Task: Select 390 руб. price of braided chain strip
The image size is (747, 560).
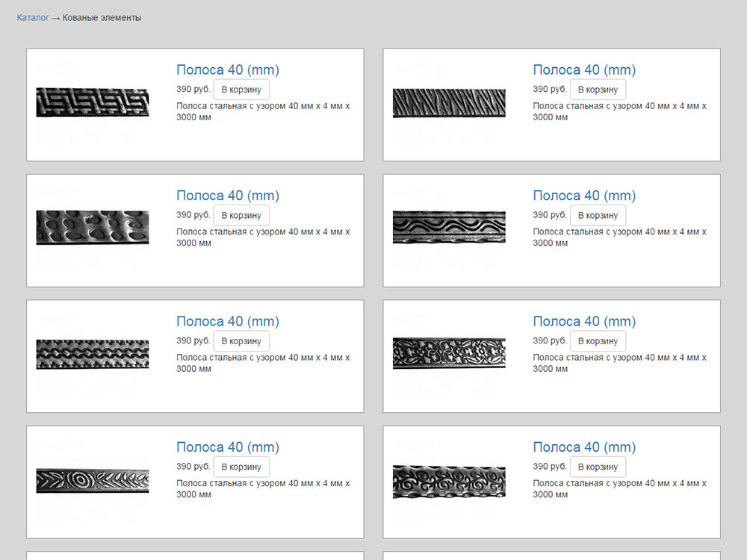Action: (193, 340)
